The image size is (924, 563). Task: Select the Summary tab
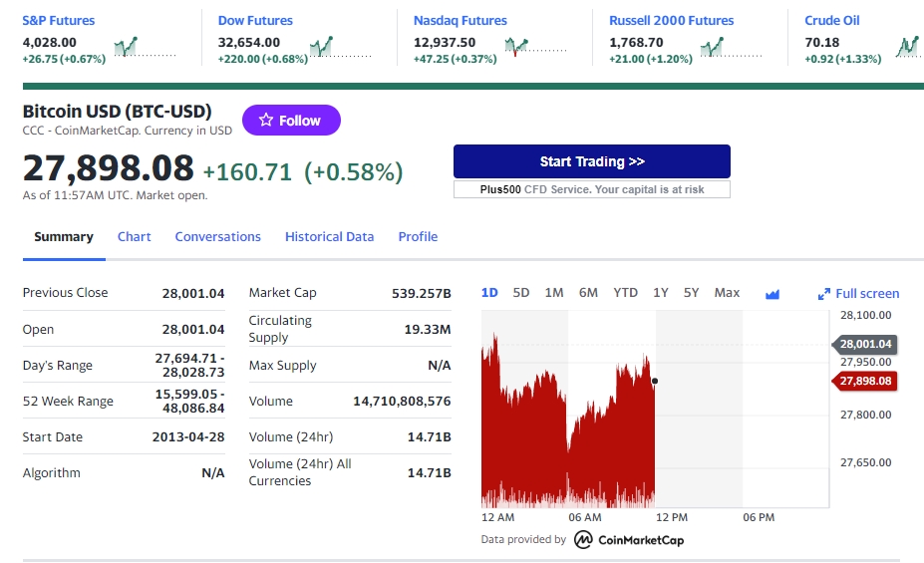64,237
